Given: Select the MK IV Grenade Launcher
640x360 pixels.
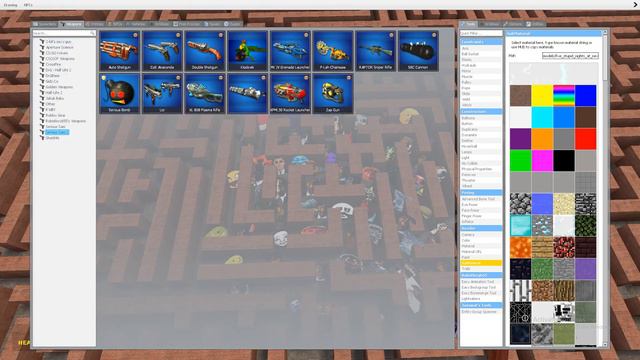Looking at the screenshot, I should tap(290, 51).
